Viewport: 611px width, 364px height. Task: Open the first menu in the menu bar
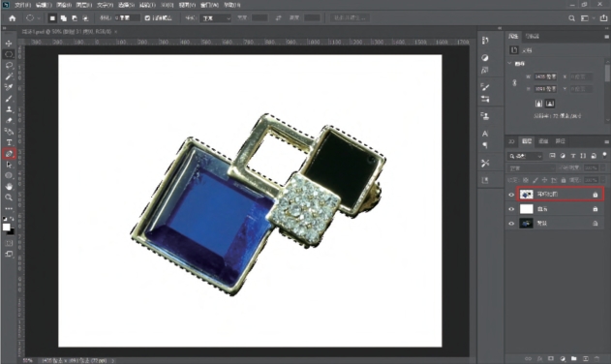click(22, 5)
